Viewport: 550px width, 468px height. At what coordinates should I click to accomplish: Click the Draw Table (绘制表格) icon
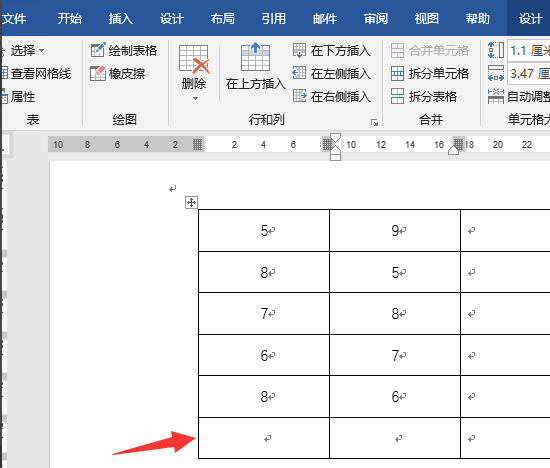click(x=98, y=50)
